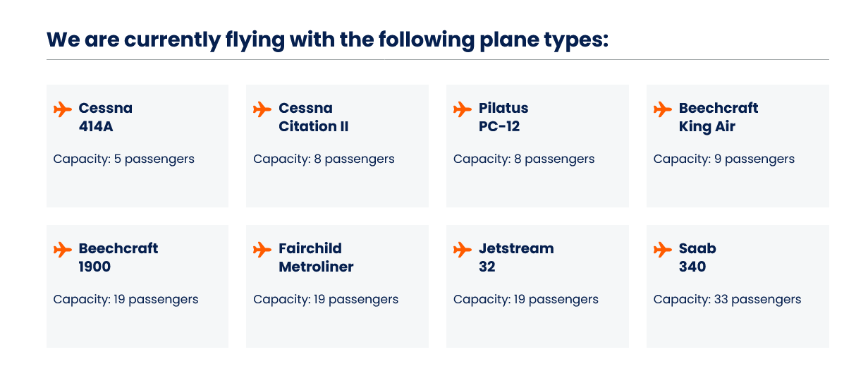Click 'Capacity: 9 passengers' text
The height and width of the screenshot is (376, 868).
pyautogui.click(x=723, y=159)
